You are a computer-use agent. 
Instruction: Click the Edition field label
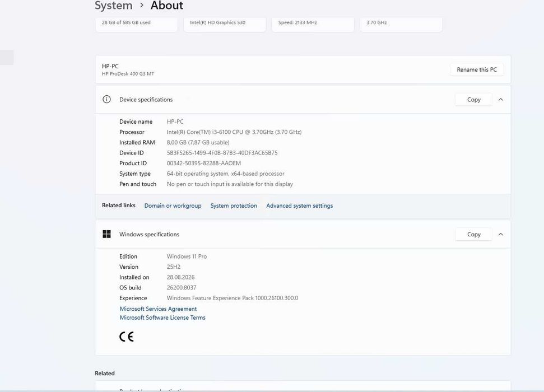[x=128, y=256]
